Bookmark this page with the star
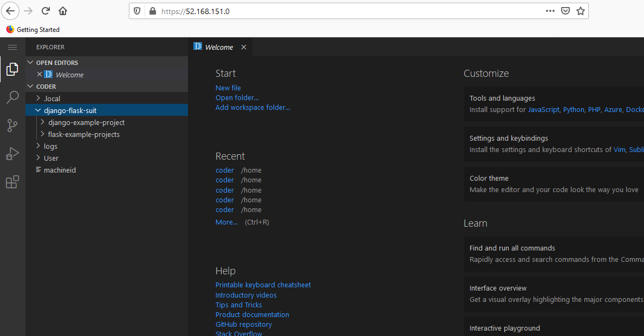The height and width of the screenshot is (336, 644). [x=580, y=11]
